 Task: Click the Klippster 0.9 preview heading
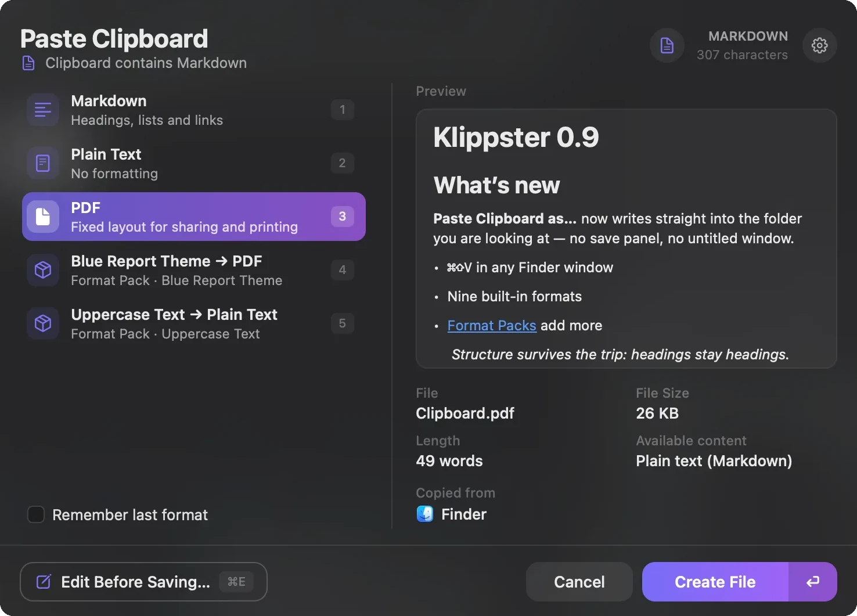pyautogui.click(x=516, y=138)
